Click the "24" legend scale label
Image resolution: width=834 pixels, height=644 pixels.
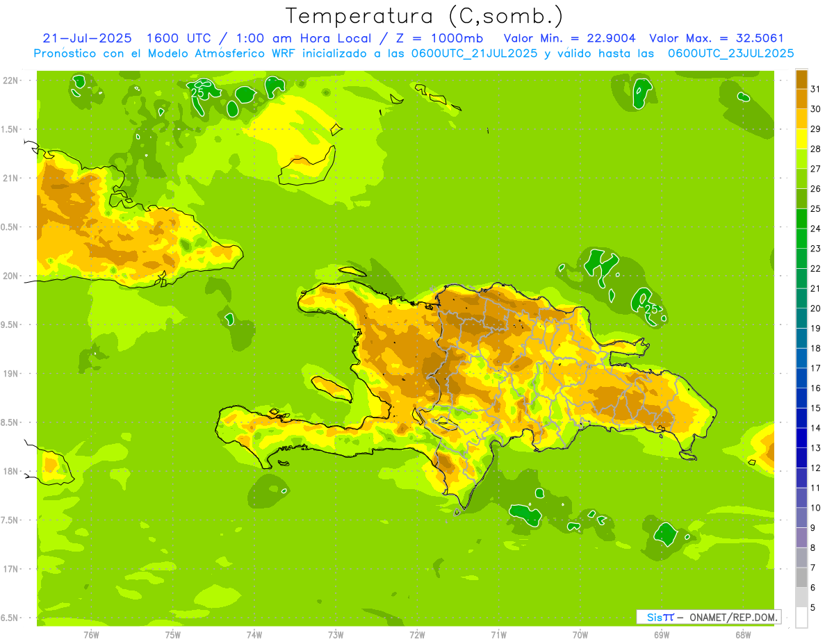coord(816,229)
